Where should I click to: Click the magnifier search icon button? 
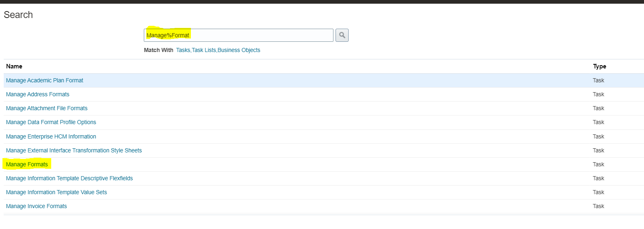pos(342,35)
